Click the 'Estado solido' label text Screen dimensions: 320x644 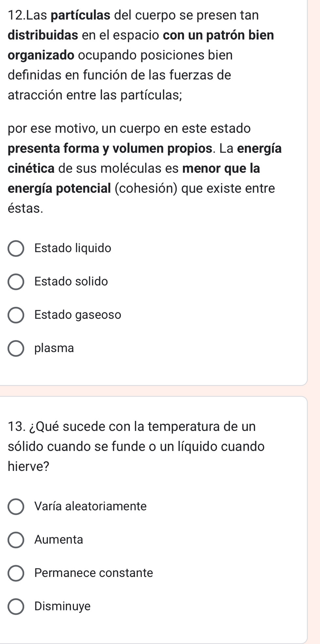71,282
